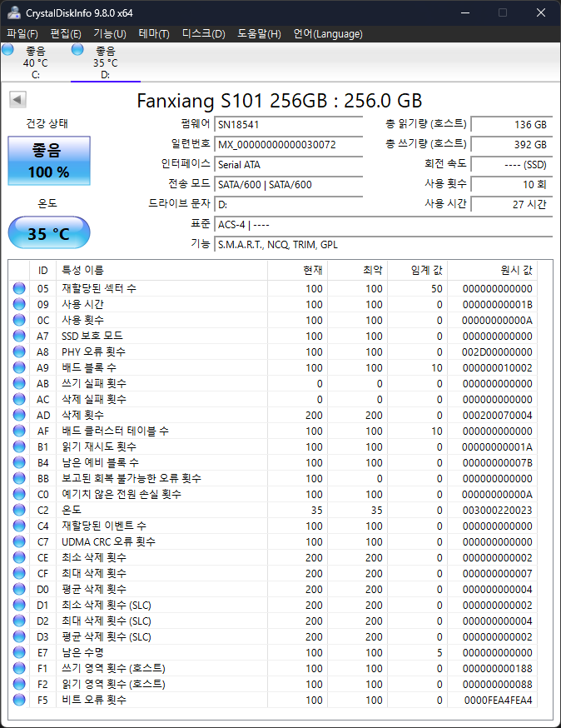Image resolution: width=561 pixels, height=728 pixels.
Task: Click the status orb for 사용 시간 row 09
Action: pos(19,304)
